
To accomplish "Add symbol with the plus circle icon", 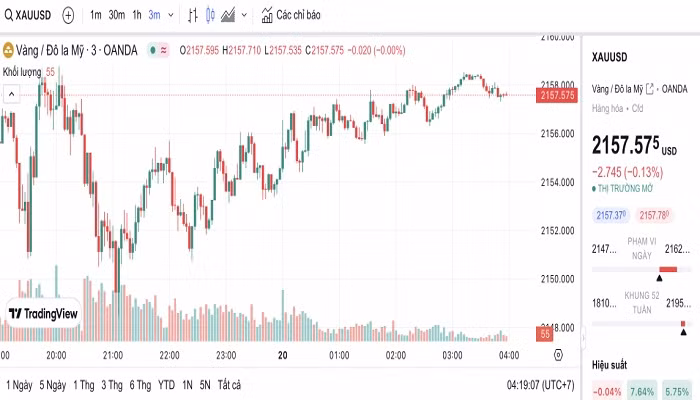I will 68,16.
